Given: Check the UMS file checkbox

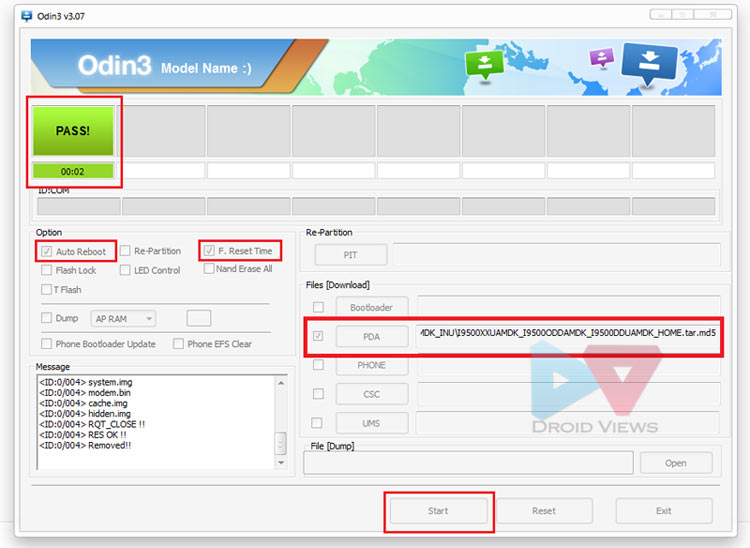Looking at the screenshot, I should 317,423.
